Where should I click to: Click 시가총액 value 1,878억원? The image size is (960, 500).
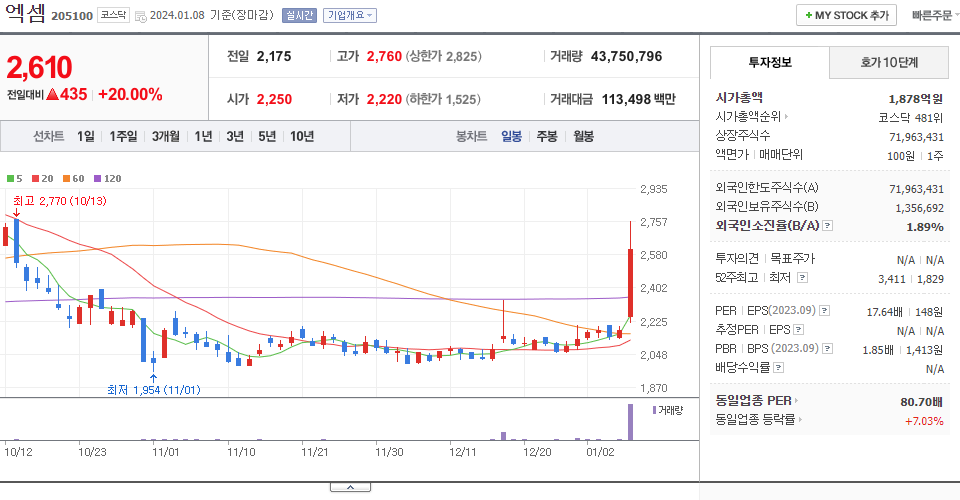coord(916,99)
